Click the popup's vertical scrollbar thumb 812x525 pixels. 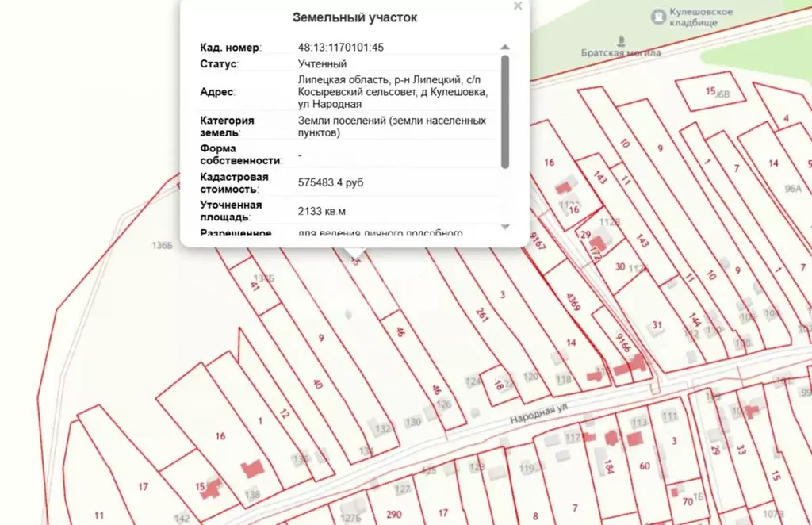[x=505, y=111]
